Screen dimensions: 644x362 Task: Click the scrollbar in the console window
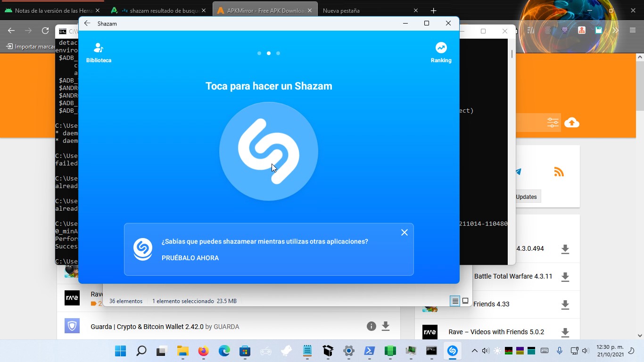(512, 54)
